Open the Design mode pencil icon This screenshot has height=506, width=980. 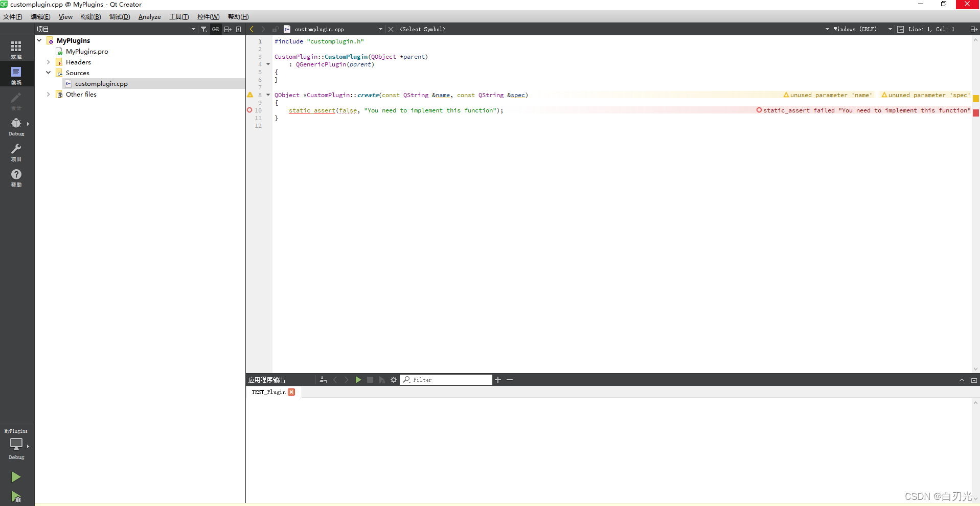[x=16, y=101]
